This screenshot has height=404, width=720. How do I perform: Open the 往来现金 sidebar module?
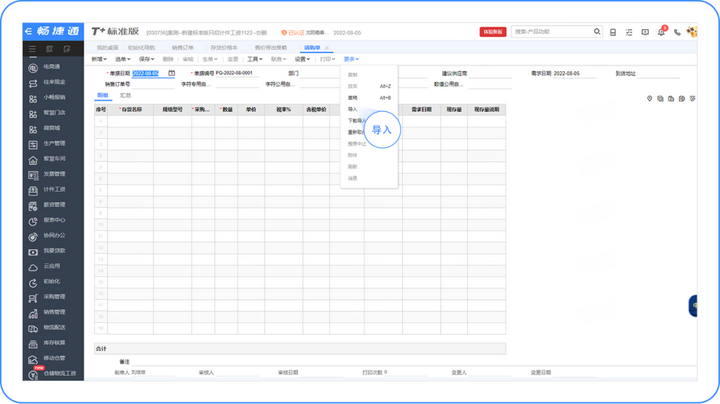46,83
